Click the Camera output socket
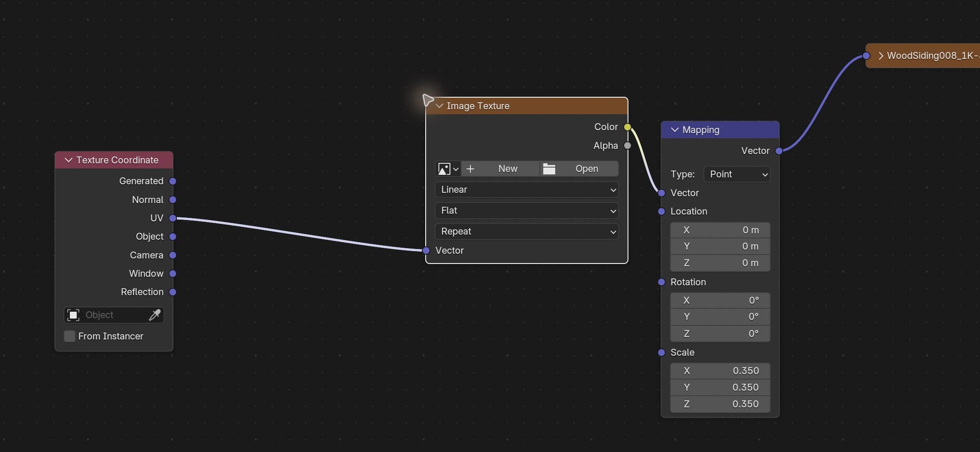This screenshot has width=980, height=452. point(173,255)
